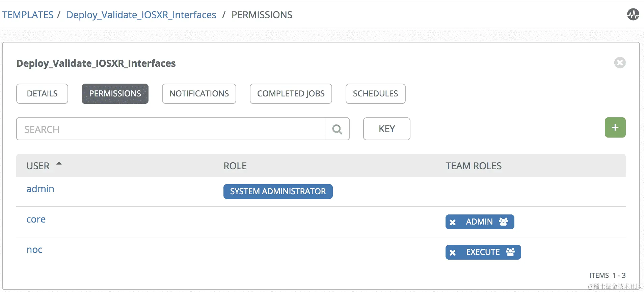
Task: Add a permission with the plus button
Action: click(x=615, y=127)
